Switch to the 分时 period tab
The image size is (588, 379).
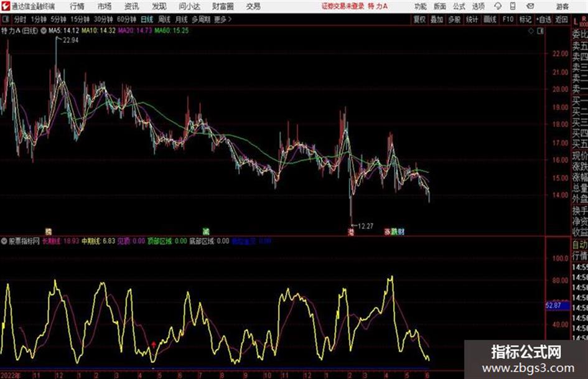20,19
